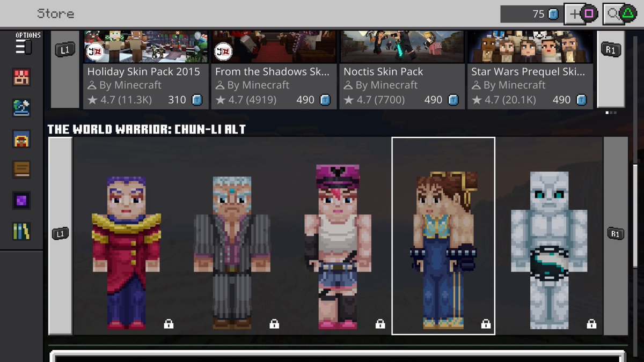Open the red-haired character category icon
The height and width of the screenshot is (362, 644).
pyautogui.click(x=21, y=139)
